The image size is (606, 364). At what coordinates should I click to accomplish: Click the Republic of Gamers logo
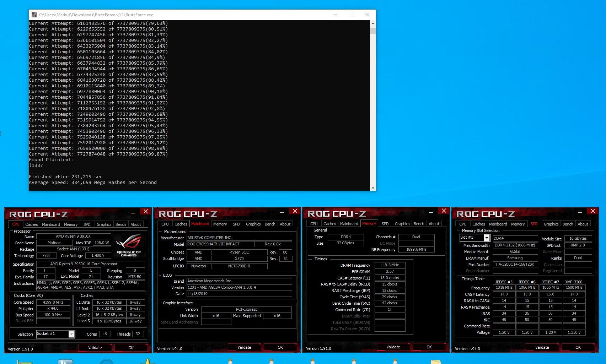[129, 245]
